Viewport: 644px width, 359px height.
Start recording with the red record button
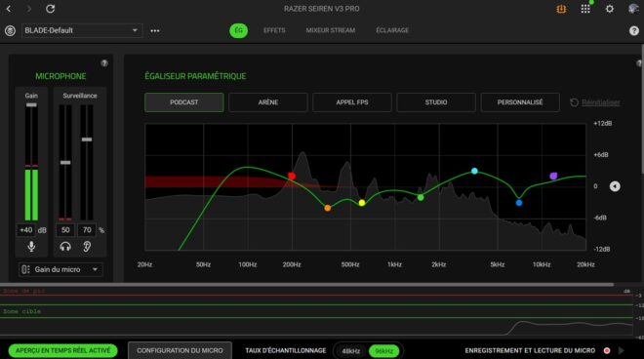point(607,350)
